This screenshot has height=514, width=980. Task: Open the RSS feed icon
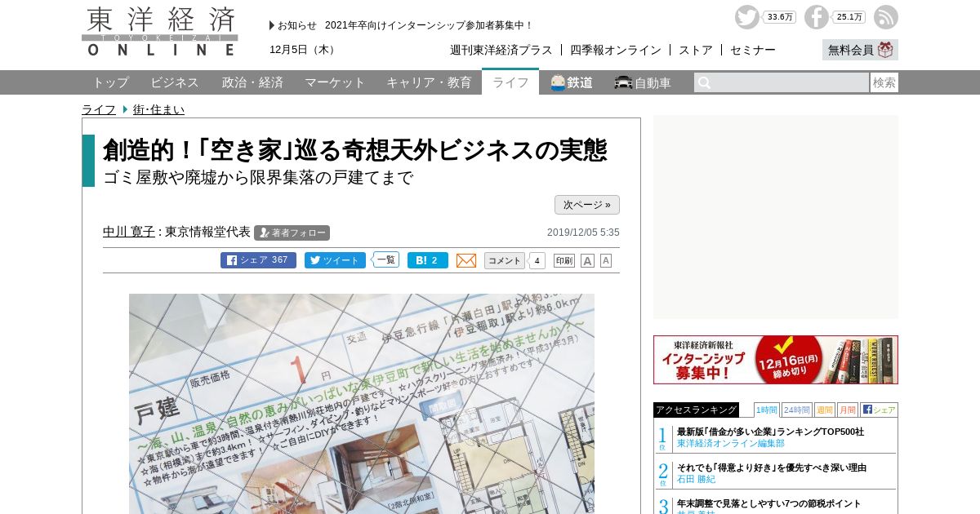pos(885,17)
